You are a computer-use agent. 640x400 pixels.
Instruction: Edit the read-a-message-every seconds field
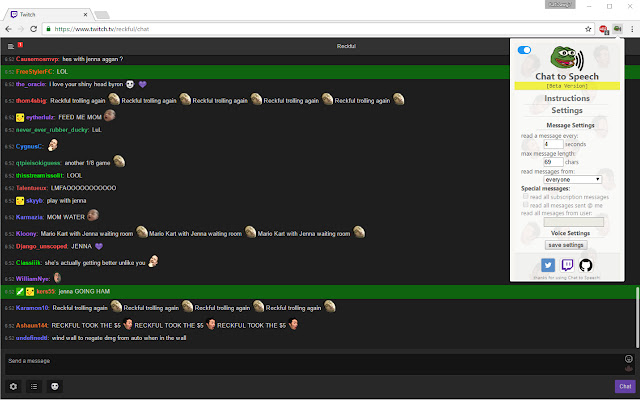click(x=553, y=144)
